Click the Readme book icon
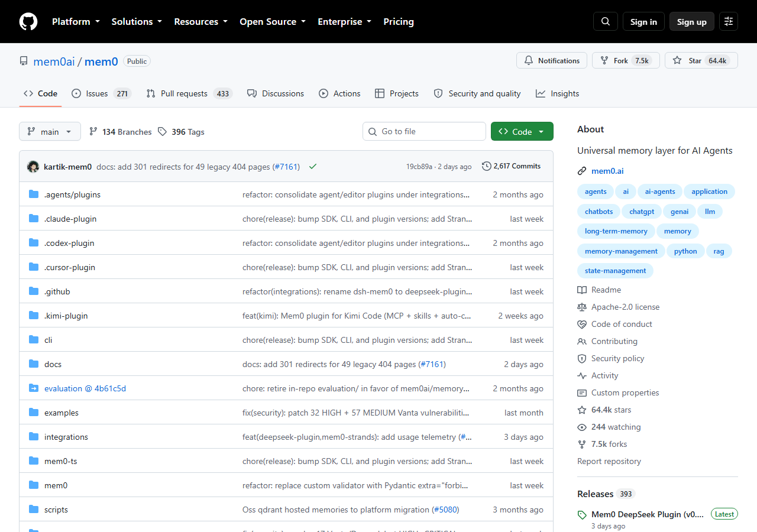The image size is (757, 532). coord(582,290)
